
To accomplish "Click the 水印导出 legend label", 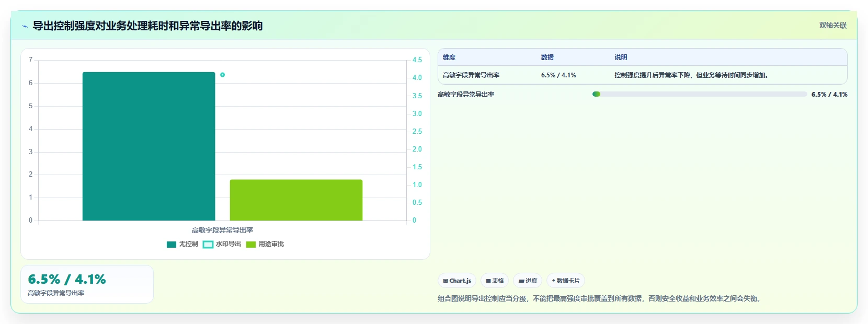I will coord(229,244).
